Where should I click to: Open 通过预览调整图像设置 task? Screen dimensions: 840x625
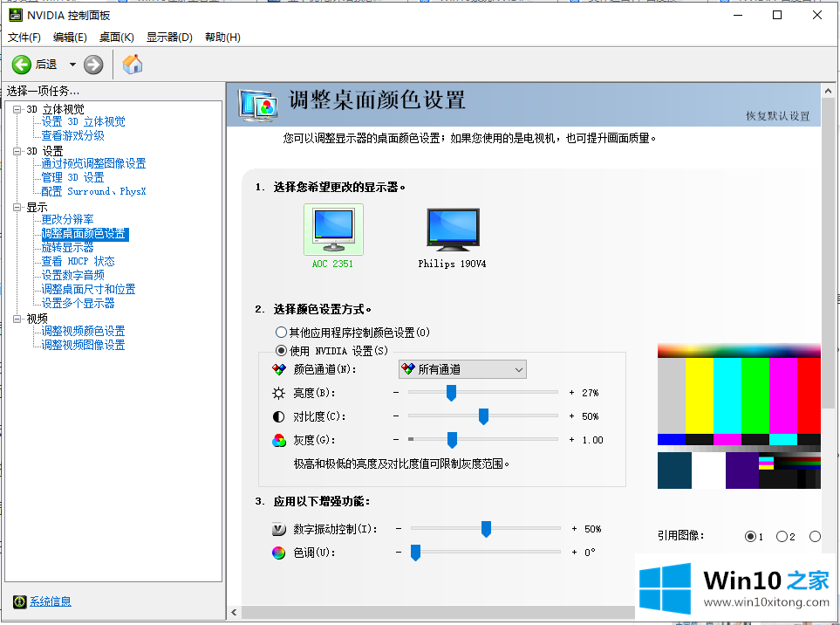pyautogui.click(x=93, y=163)
